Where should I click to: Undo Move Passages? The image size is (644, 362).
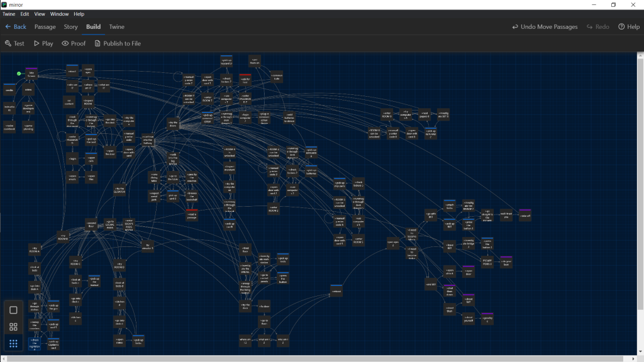tap(545, 27)
